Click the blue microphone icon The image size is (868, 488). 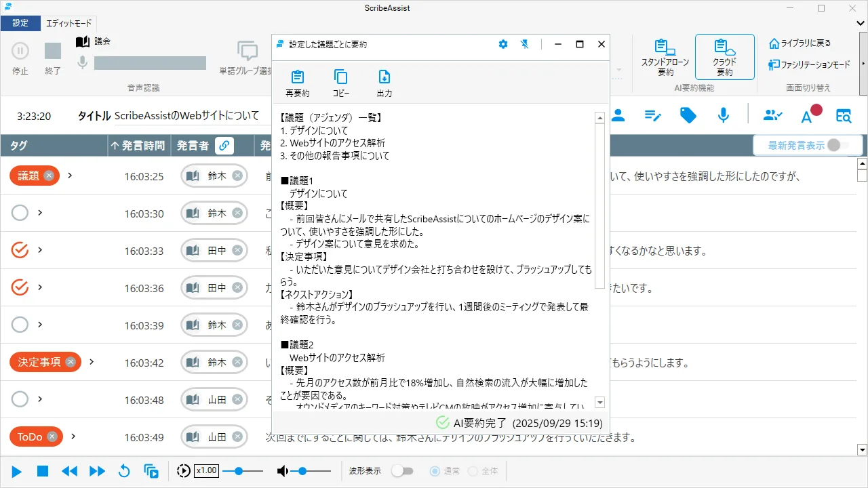point(724,115)
